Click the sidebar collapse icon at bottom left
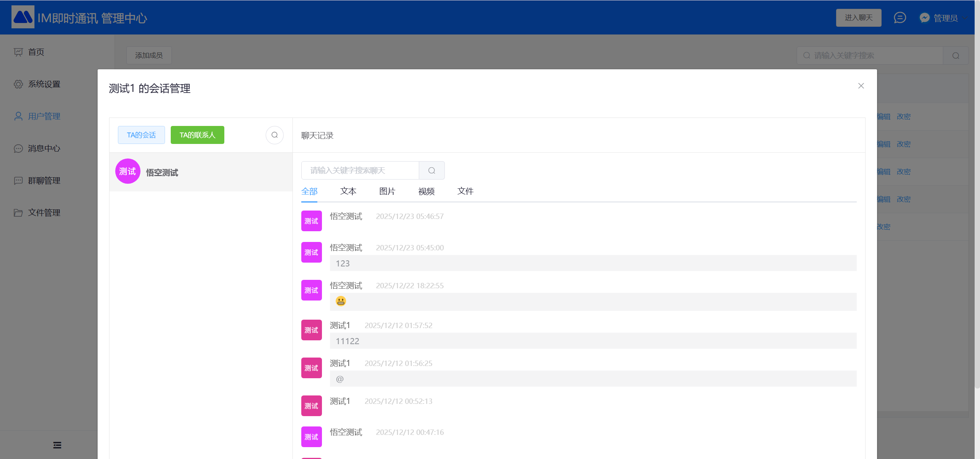Viewport: 980px width, 459px height. pyautogui.click(x=57, y=445)
